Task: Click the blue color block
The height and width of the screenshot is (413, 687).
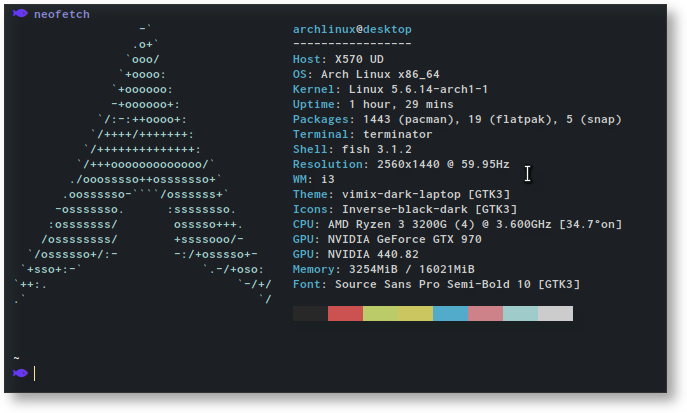Action: (450, 314)
